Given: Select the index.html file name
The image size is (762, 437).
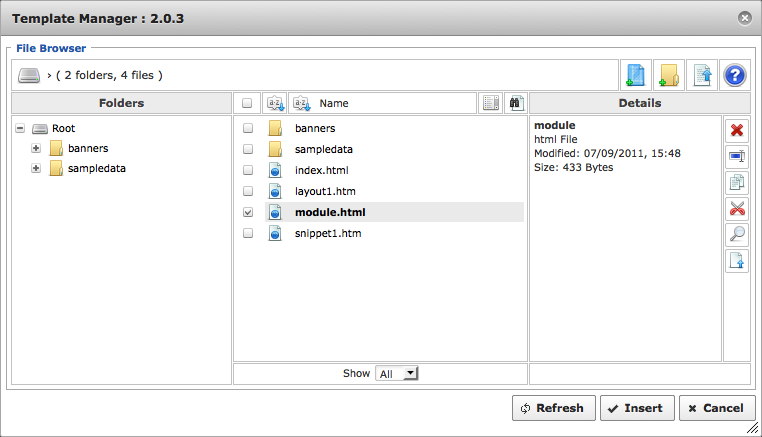Looking at the screenshot, I should 322,170.
